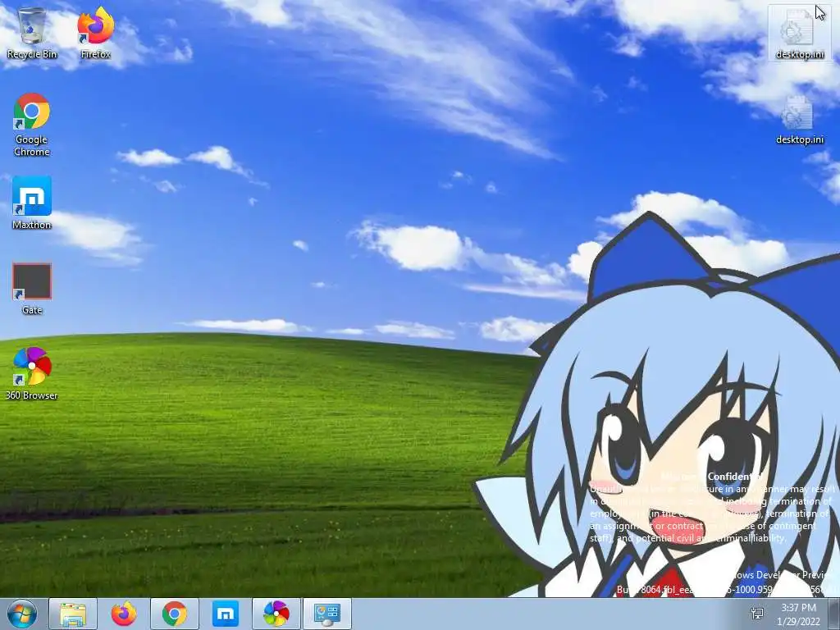The height and width of the screenshot is (630, 840).
Task: Select the Gate desktop shortcut
Action: pos(32,288)
